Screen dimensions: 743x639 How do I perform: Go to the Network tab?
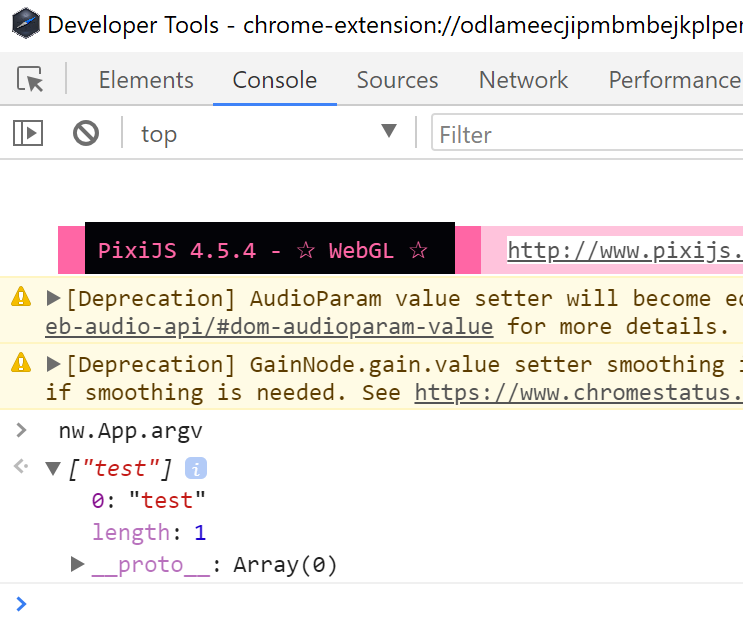pyautogui.click(x=523, y=80)
